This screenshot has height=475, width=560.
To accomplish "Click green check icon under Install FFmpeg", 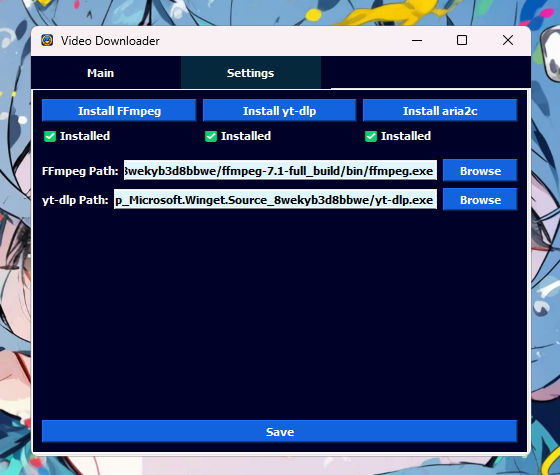I will point(50,136).
